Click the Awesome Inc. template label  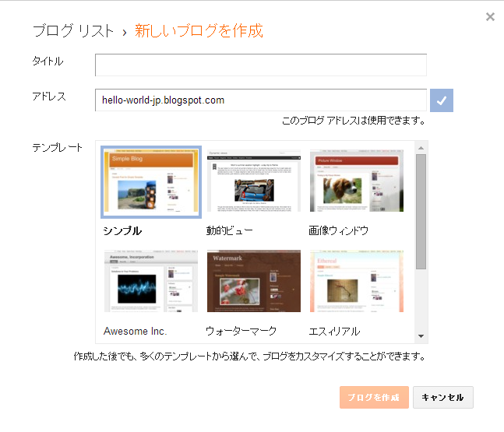pos(135,331)
